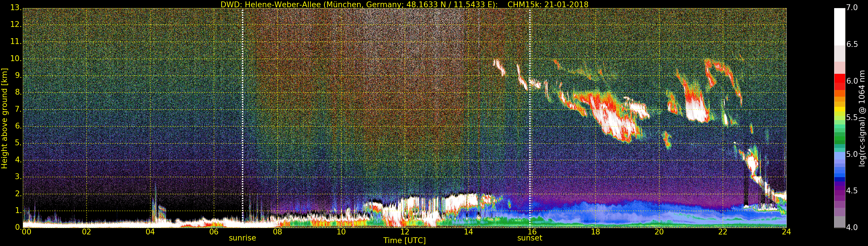Click the time tick label '08'
The height and width of the screenshot is (246, 868).
(x=277, y=232)
